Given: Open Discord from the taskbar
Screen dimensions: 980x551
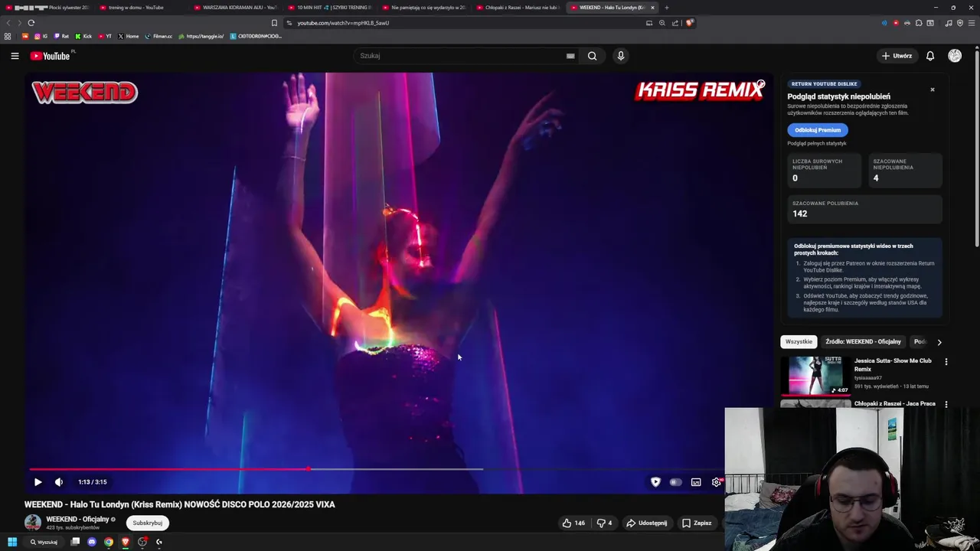Looking at the screenshot, I should 92,542.
